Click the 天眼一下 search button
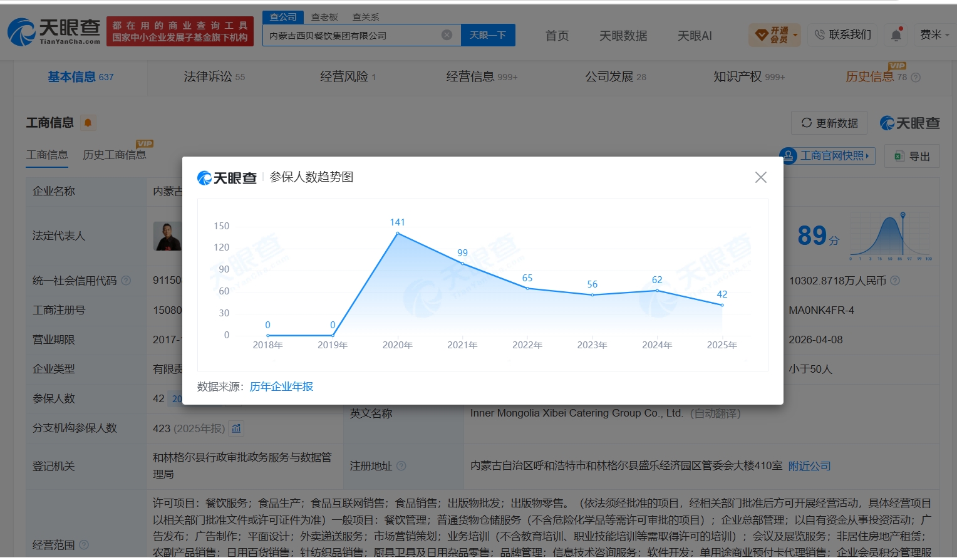This screenshot has height=560, width=957. coord(488,35)
